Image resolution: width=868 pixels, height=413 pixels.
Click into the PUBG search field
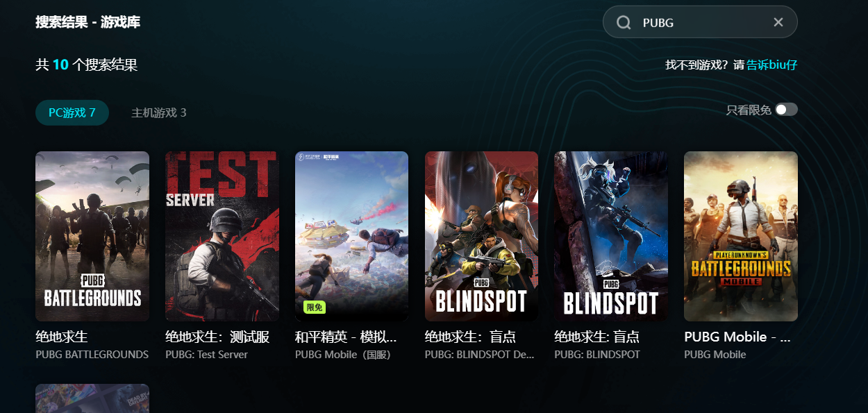pyautogui.click(x=700, y=22)
